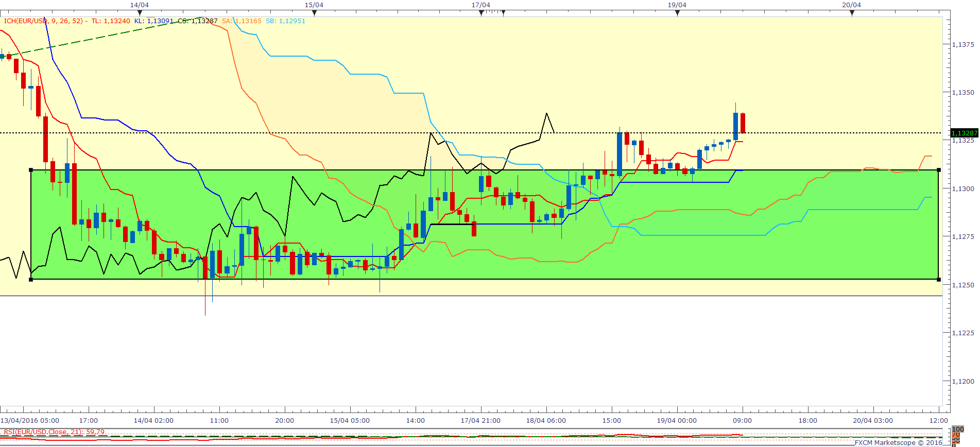Viewport: 980px width, 447px height.
Task: Select the bottom-right handle of the green rectangle
Action: click(939, 280)
